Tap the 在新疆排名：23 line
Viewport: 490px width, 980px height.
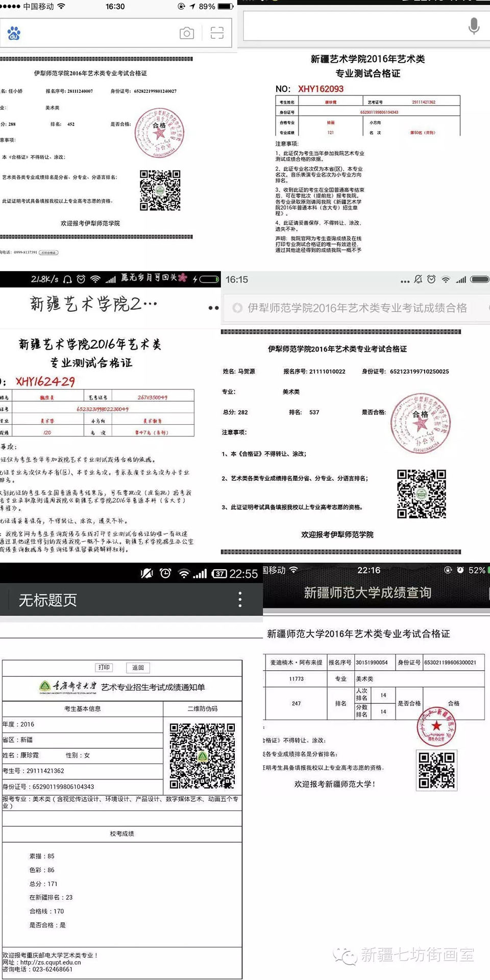[x=51, y=897]
